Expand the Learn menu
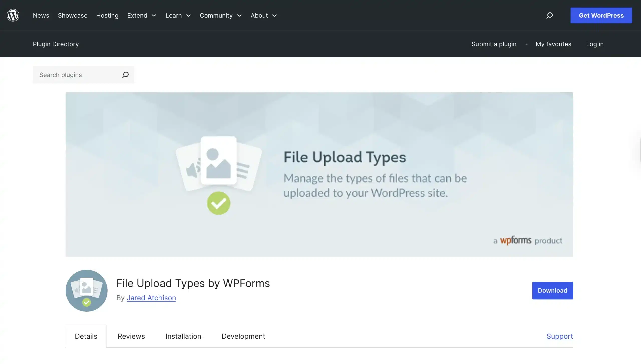The image size is (641, 364). 178,15
